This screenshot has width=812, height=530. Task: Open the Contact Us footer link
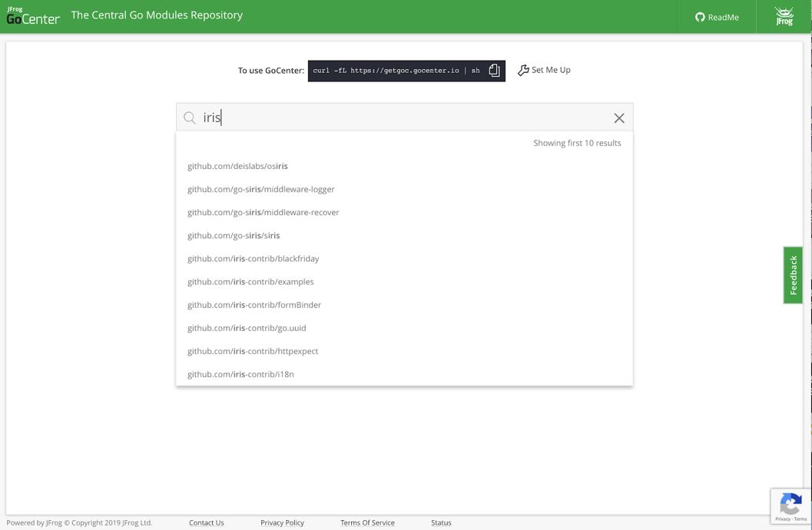point(206,523)
